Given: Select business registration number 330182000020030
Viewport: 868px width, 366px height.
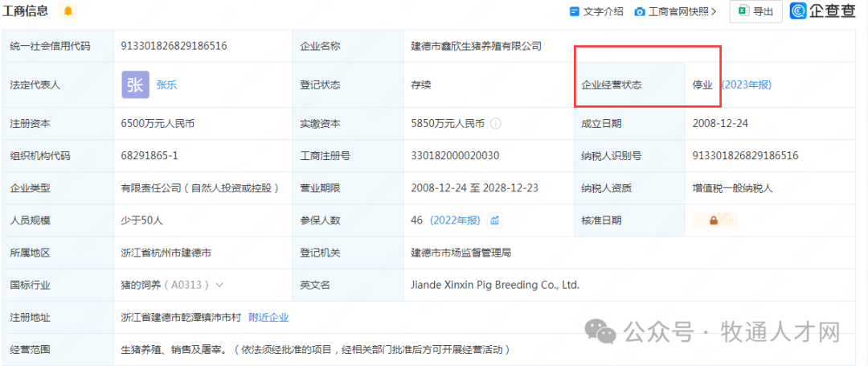Looking at the screenshot, I should click(x=455, y=156).
